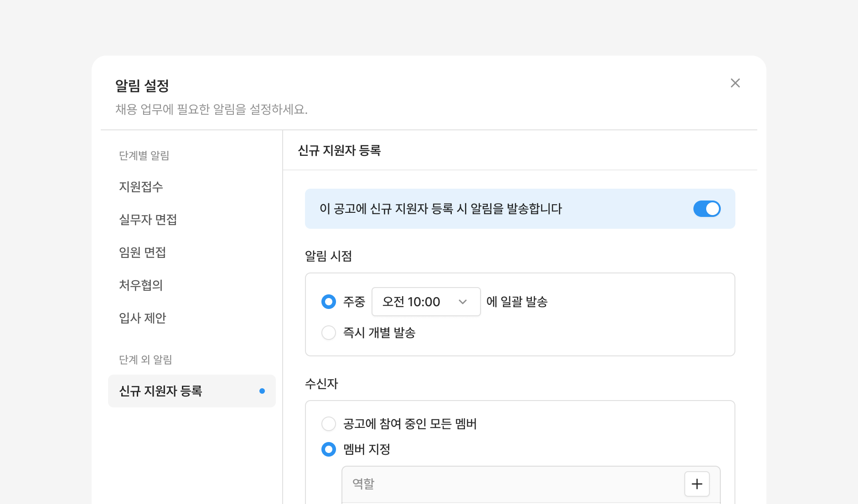
Task: Select 즉시 개별 발송 radio option
Action: click(329, 333)
